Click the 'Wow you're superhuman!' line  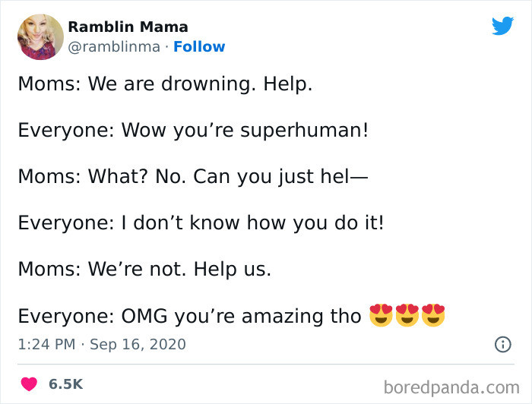(x=193, y=130)
